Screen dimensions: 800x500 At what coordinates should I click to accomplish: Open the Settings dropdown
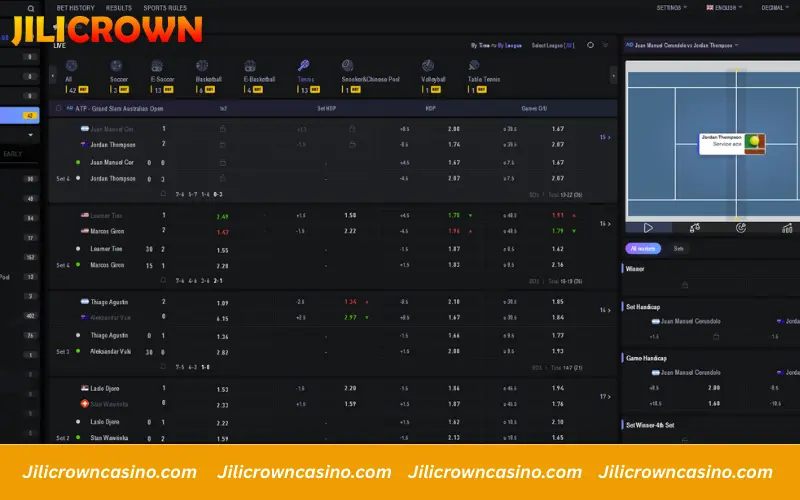[671, 8]
